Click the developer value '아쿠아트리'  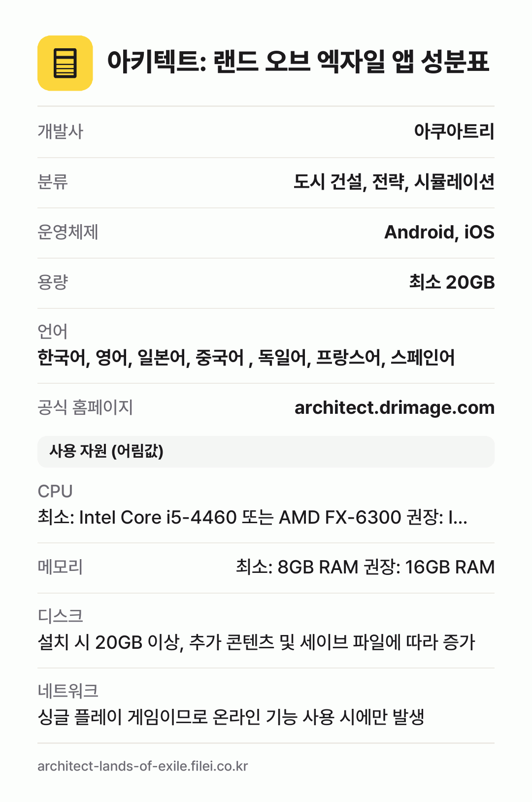click(454, 132)
